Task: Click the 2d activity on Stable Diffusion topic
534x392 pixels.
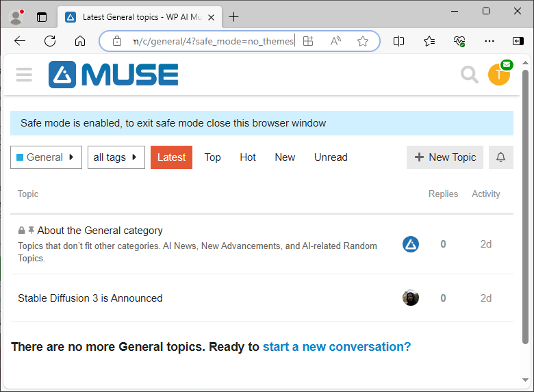Action: pyautogui.click(x=485, y=298)
